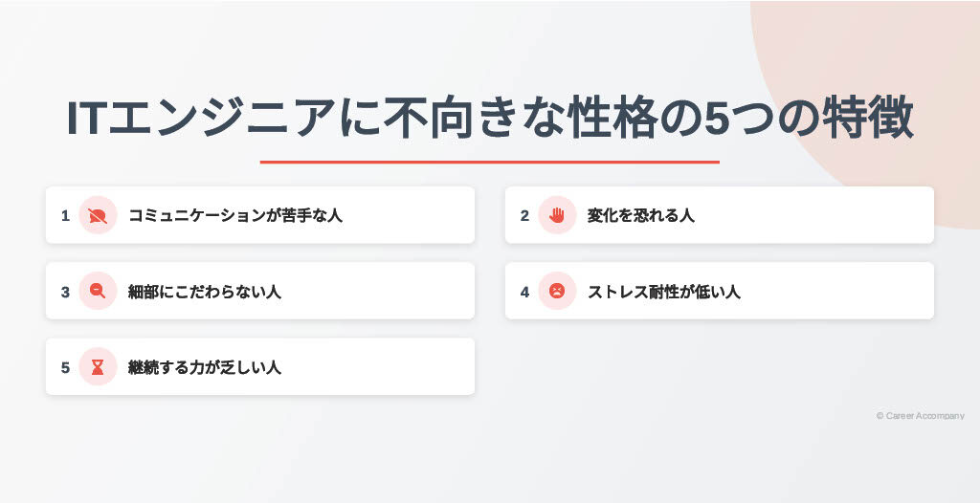Select the コミュニケーションが苦手な人 card
Image resolution: width=980 pixels, height=503 pixels.
tap(260, 215)
